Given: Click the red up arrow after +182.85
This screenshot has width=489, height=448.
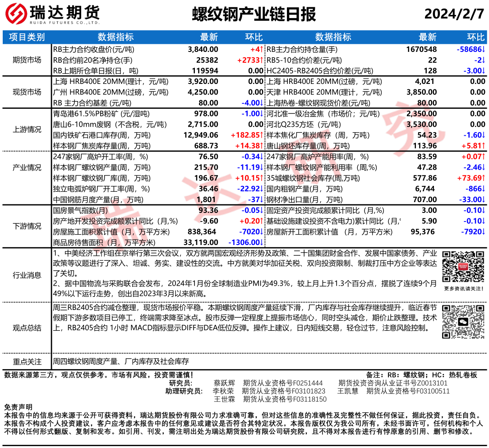Looking at the screenshot, I should [x=261, y=135].
